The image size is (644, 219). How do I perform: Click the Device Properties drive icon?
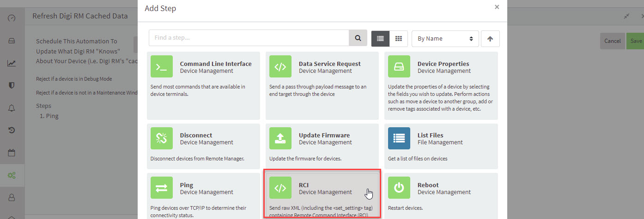(x=399, y=67)
